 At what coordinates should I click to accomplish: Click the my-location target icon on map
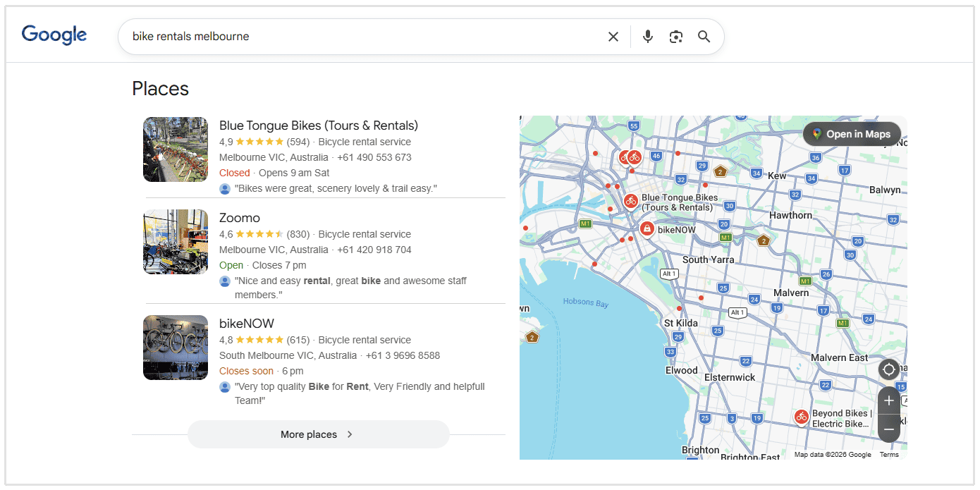click(888, 369)
